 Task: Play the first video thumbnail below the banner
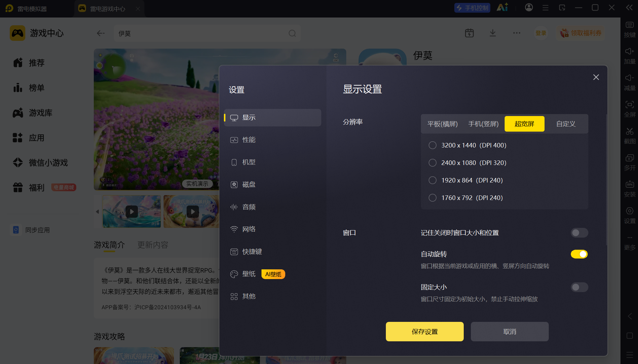click(132, 212)
